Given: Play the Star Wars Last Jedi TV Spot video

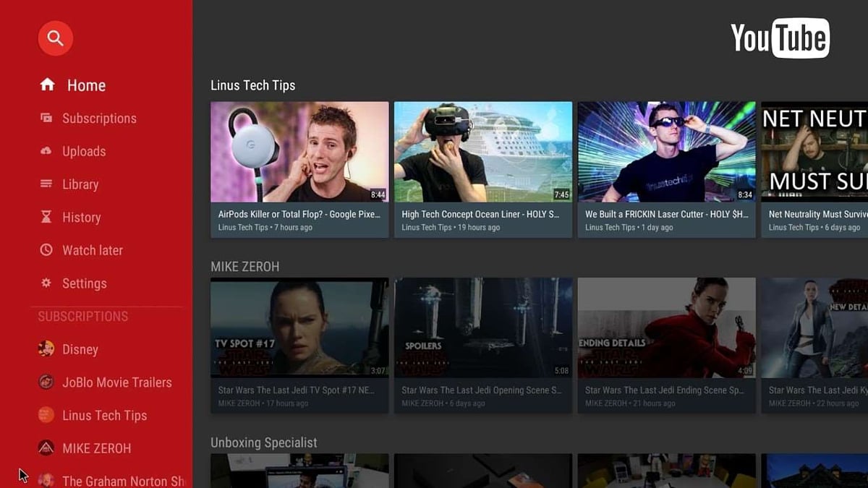Looking at the screenshot, I should coord(299,328).
